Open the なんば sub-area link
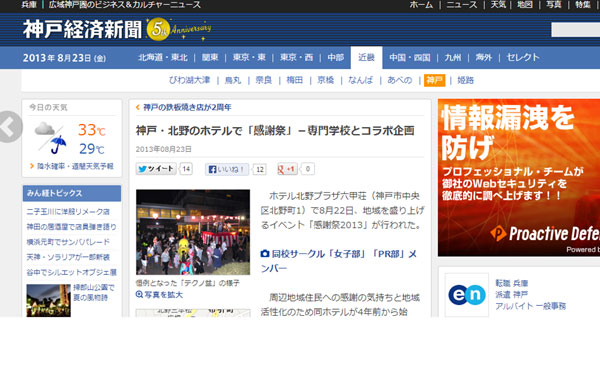The image size is (600, 383). pyautogui.click(x=360, y=80)
